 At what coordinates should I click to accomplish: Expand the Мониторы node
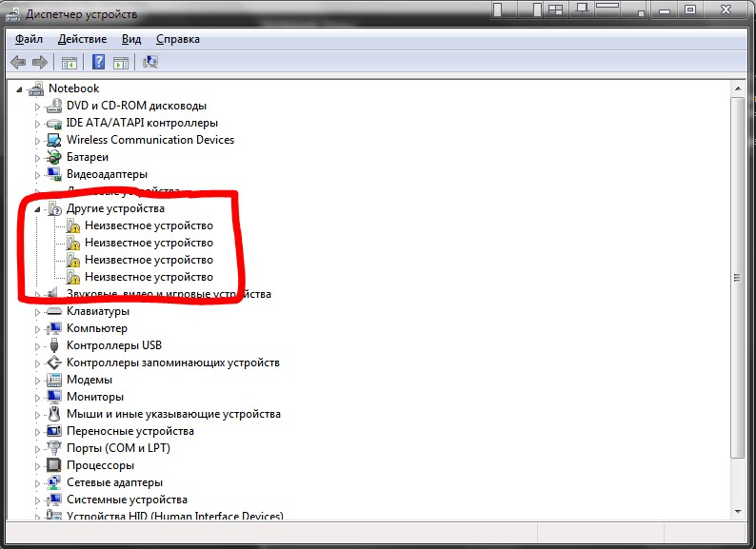[x=37, y=398]
